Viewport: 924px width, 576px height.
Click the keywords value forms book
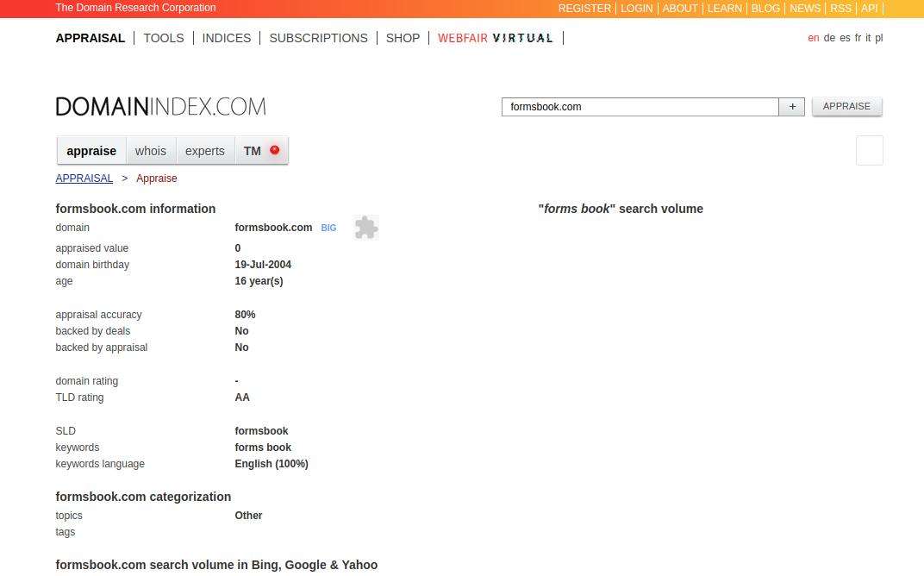click(x=263, y=448)
